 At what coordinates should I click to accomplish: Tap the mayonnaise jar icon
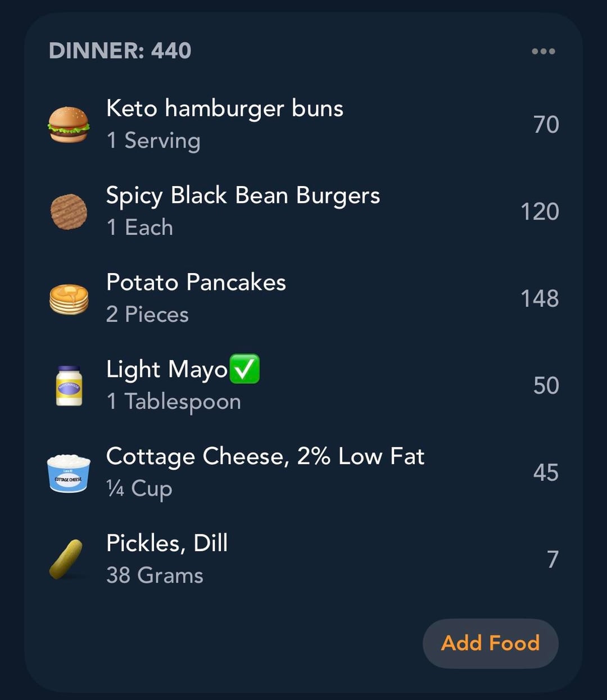69,386
